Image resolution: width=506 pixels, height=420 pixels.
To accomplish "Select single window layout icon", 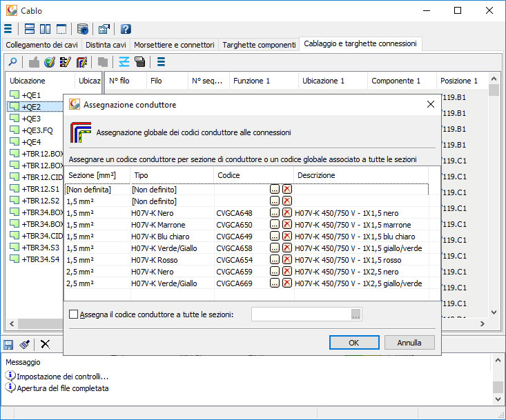I will coord(61,29).
